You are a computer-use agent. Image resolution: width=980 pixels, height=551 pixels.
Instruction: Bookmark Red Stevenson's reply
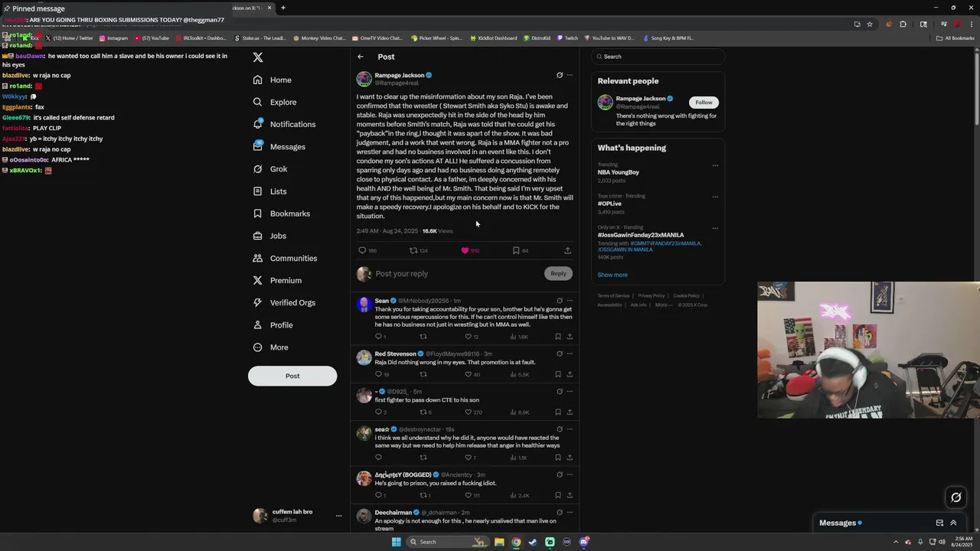558,374
